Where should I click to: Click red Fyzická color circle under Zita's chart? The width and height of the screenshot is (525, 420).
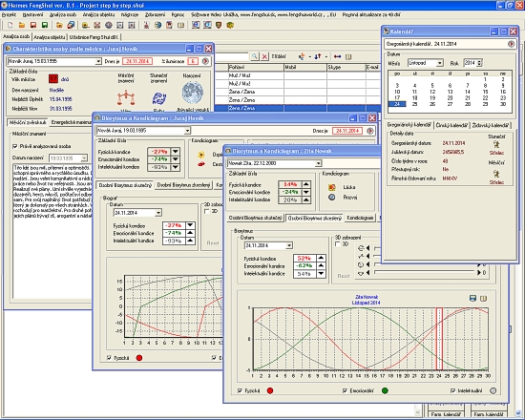(x=270, y=390)
